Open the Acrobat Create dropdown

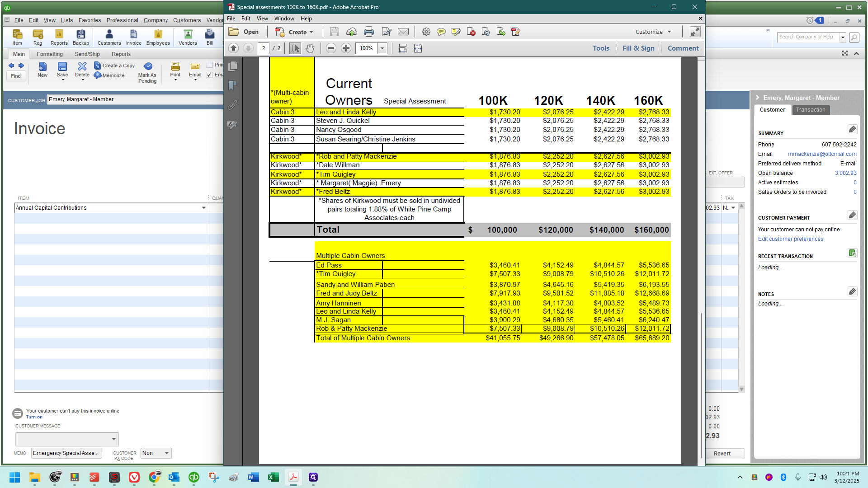coord(294,32)
